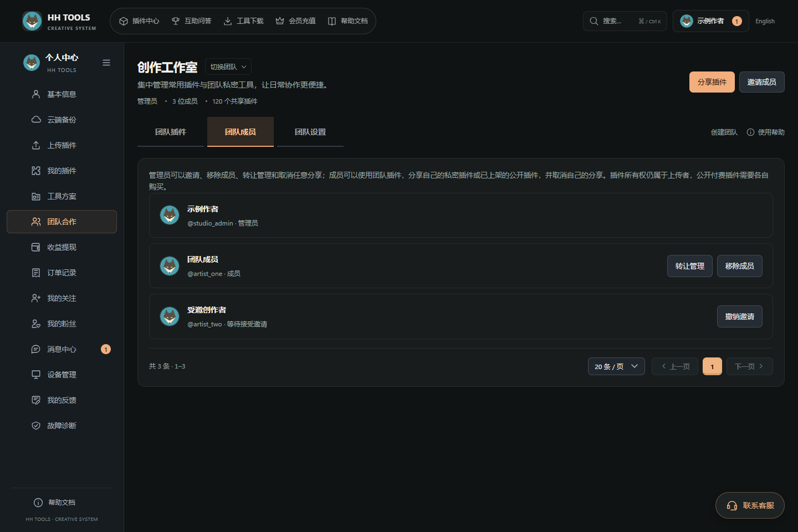This screenshot has height=532, width=798.
Task: Click 移除成员 for artist_one
Action: 740,266
